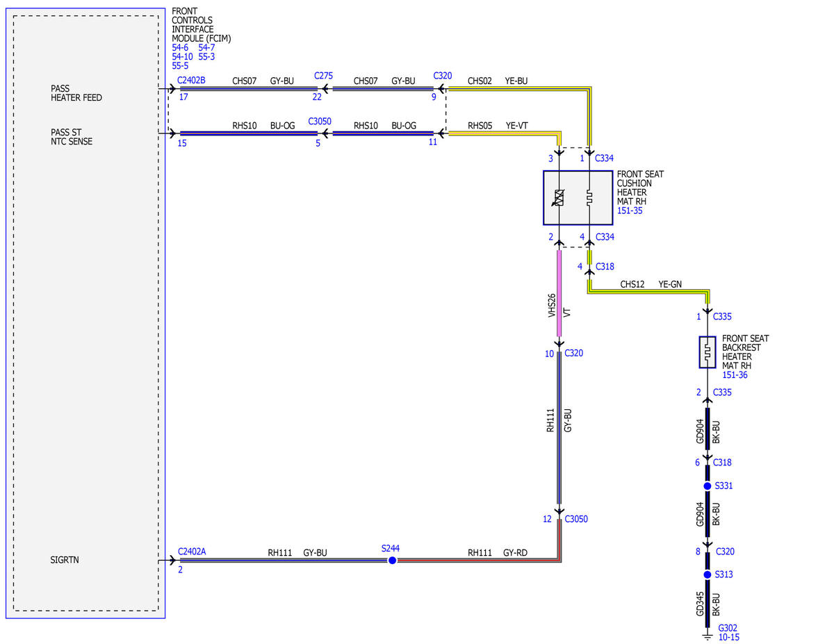Viewport: 834px width, 644px height.
Task: Open the S244 splice label
Action: (x=391, y=548)
